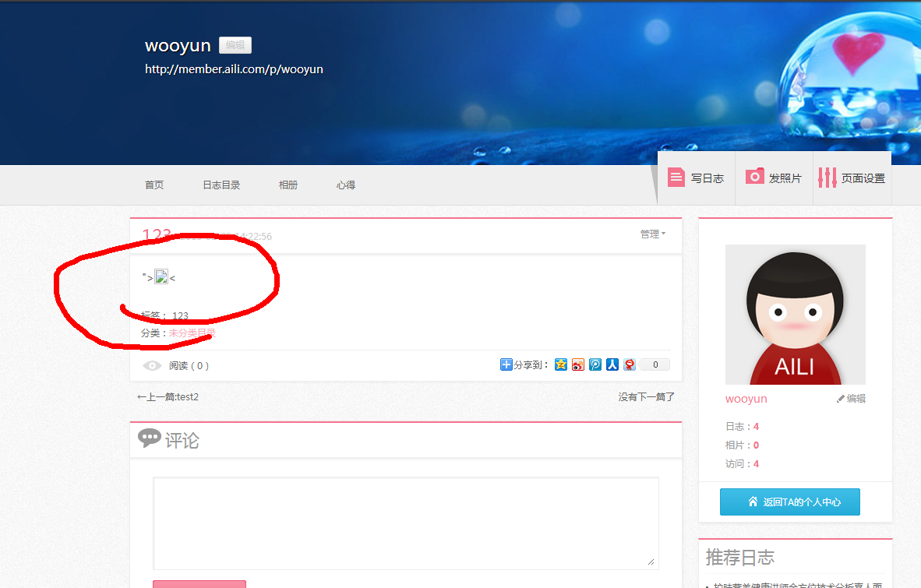Viewport: 921px width, 588px height.
Task: Click the pencil 编辑 link in sidebar
Action: [851, 399]
